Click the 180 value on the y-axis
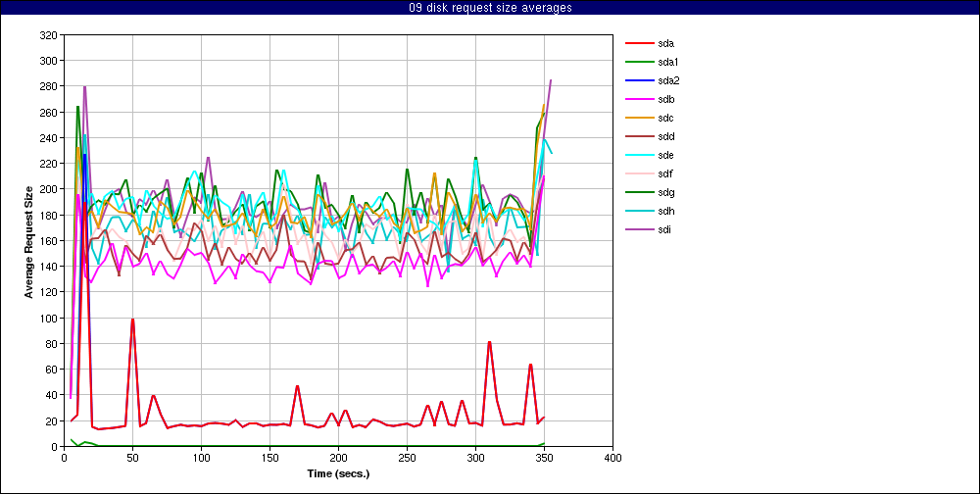Viewport: 980px width, 494px height. coord(48,215)
